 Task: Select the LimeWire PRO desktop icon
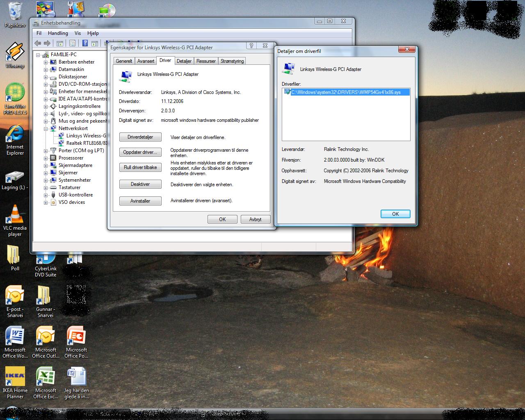pyautogui.click(x=15, y=99)
